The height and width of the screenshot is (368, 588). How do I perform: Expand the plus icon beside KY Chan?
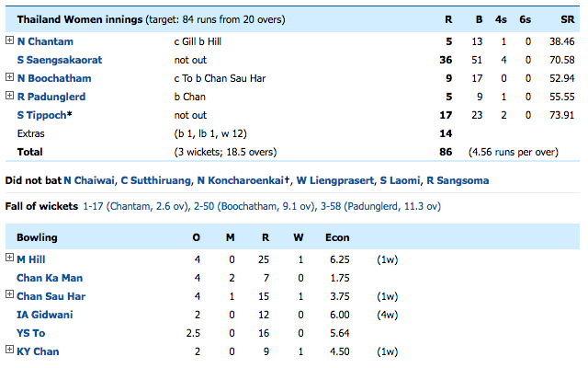tap(9, 351)
